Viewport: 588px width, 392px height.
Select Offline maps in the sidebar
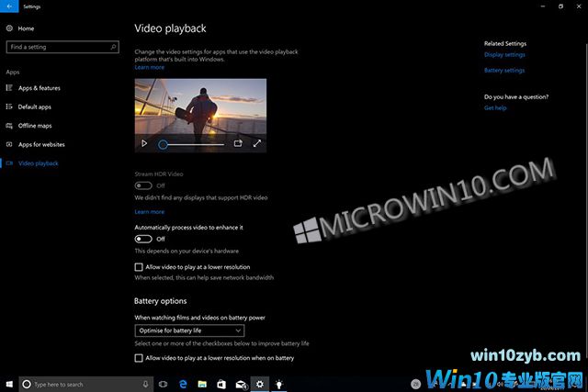(x=35, y=126)
